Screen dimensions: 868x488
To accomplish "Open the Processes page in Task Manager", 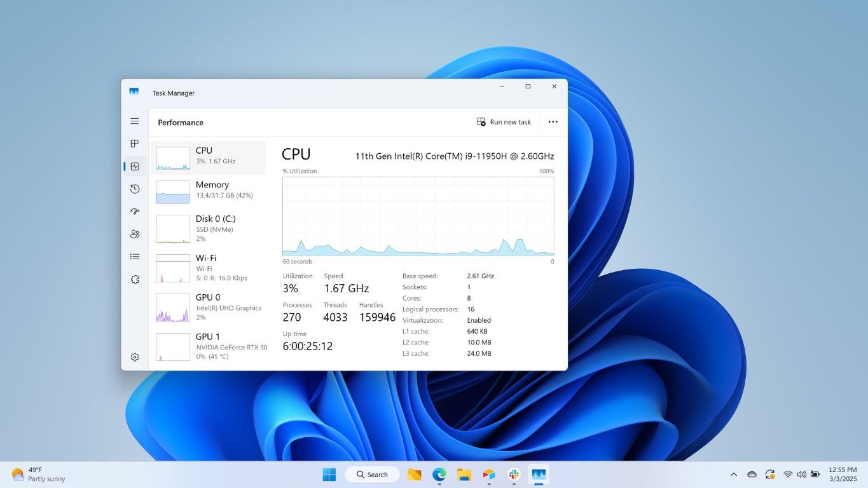I will 134,143.
